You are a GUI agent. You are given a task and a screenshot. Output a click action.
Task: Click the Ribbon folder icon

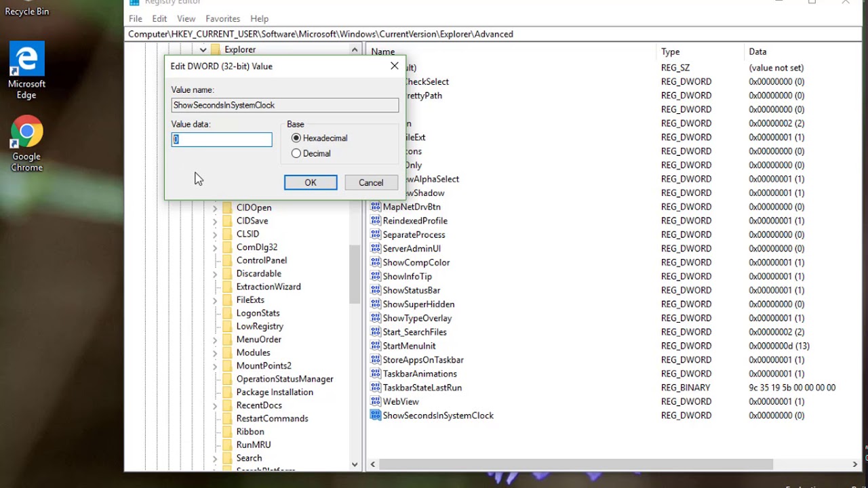pyautogui.click(x=227, y=432)
